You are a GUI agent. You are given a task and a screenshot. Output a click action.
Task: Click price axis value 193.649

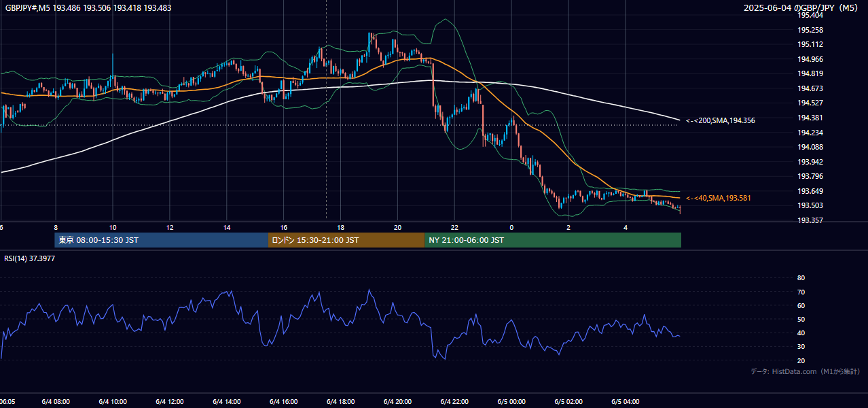(810, 191)
